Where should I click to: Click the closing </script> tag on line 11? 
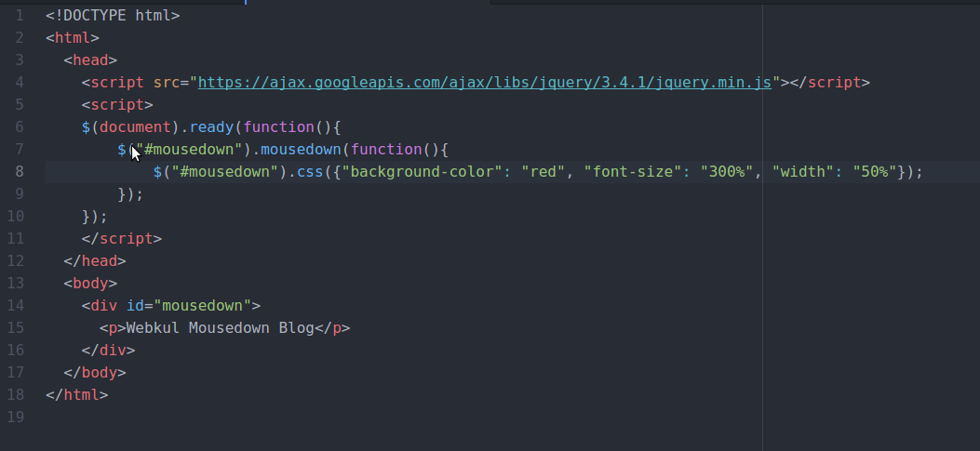click(x=122, y=239)
